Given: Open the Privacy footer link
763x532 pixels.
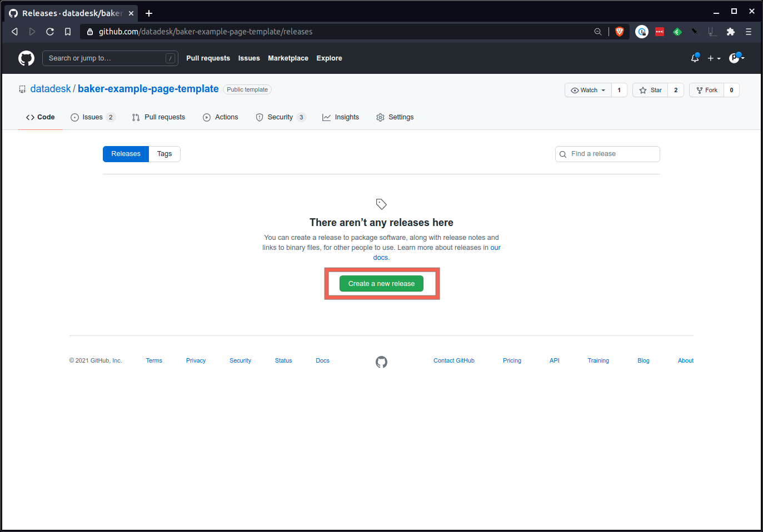Looking at the screenshot, I should 196,360.
